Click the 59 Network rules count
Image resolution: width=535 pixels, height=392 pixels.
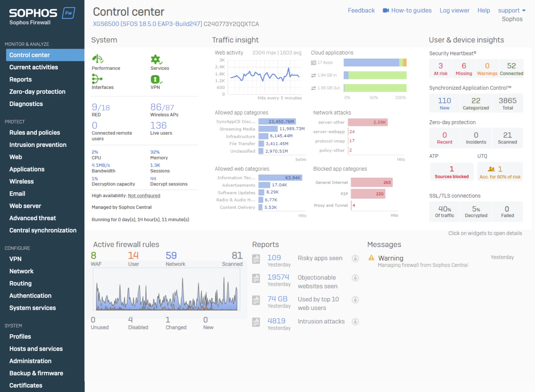171,256
